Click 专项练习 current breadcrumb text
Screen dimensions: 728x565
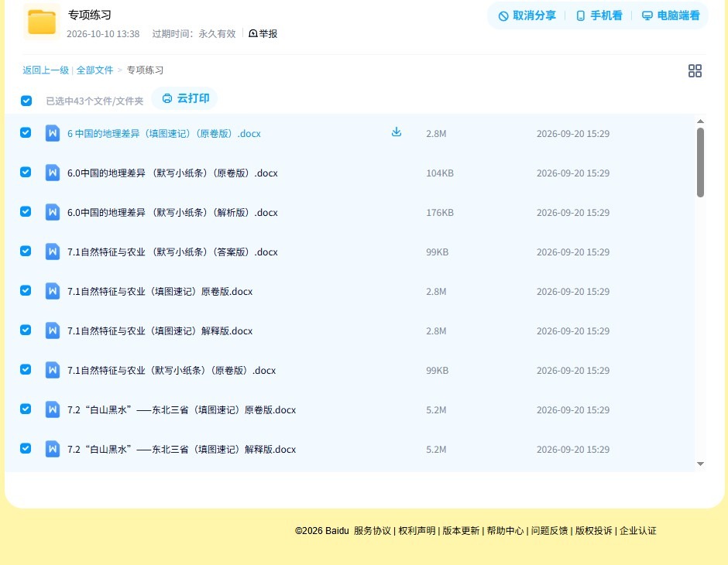[x=145, y=70]
